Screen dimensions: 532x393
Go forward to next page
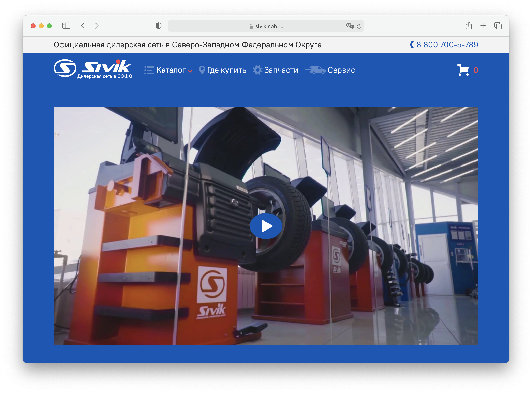(x=97, y=26)
